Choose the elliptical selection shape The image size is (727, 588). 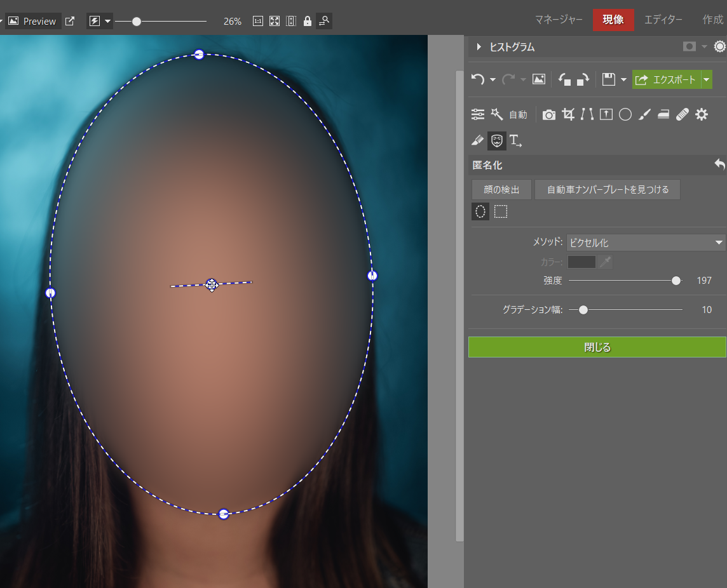click(x=480, y=211)
